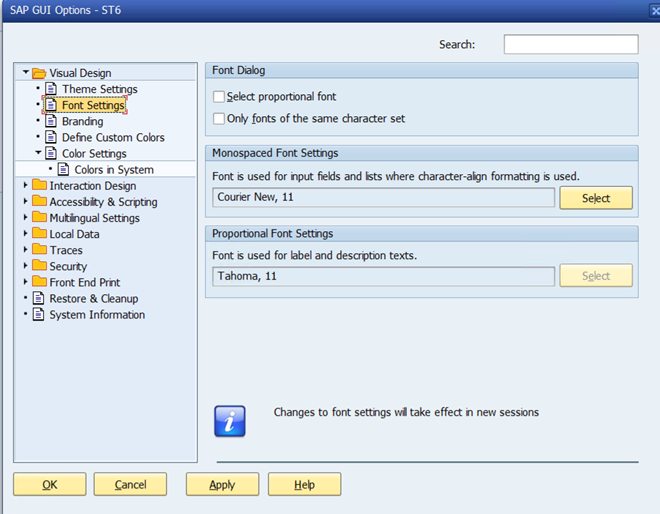Click into the Search input field
The image size is (660, 514).
pos(570,44)
